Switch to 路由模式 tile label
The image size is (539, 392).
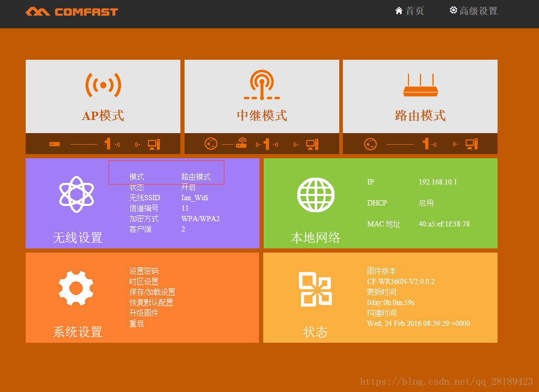(420, 116)
